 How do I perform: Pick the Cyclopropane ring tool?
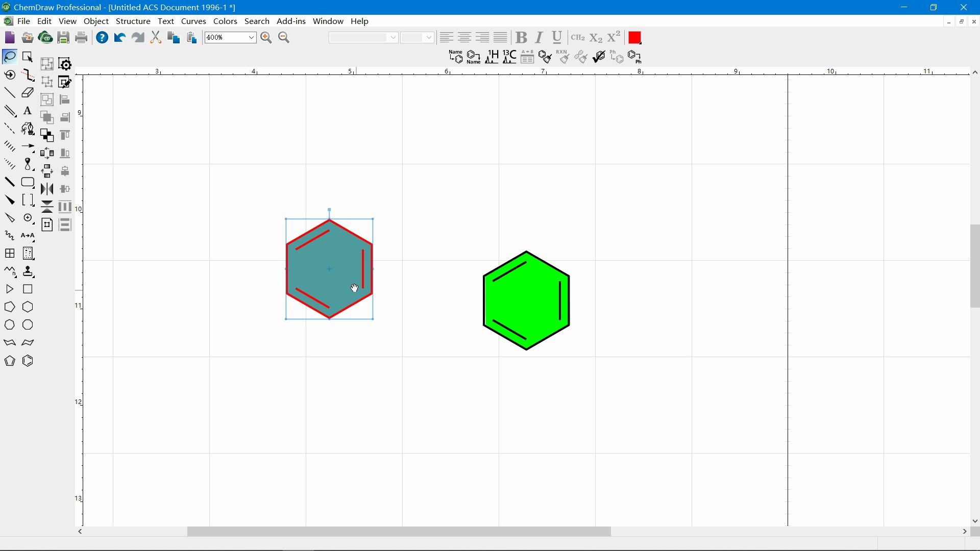pos(10,289)
